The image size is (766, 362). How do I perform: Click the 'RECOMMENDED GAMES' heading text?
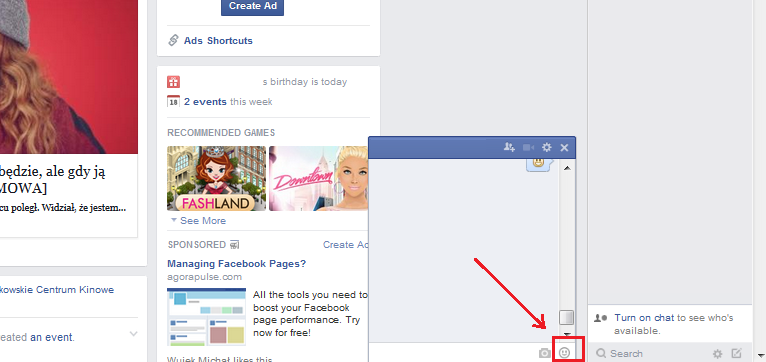[x=221, y=132]
